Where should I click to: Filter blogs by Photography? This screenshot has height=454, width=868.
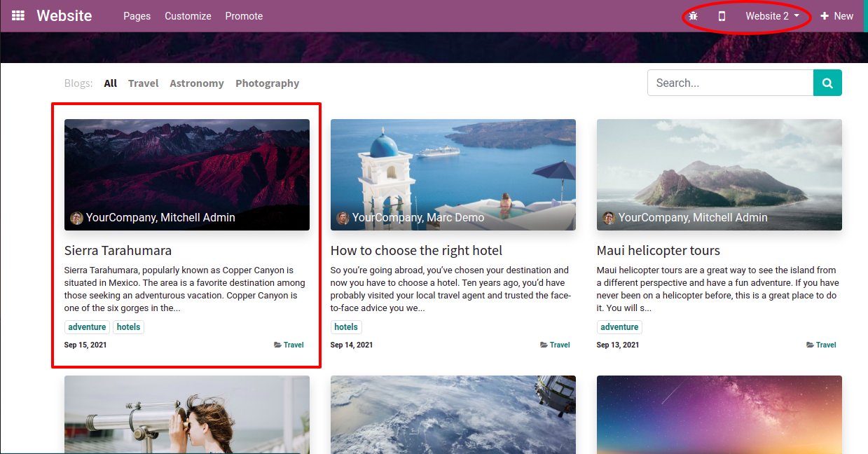(x=267, y=83)
